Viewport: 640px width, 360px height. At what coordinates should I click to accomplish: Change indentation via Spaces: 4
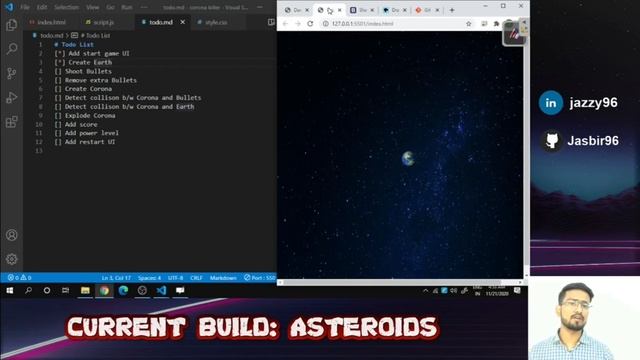(149, 278)
